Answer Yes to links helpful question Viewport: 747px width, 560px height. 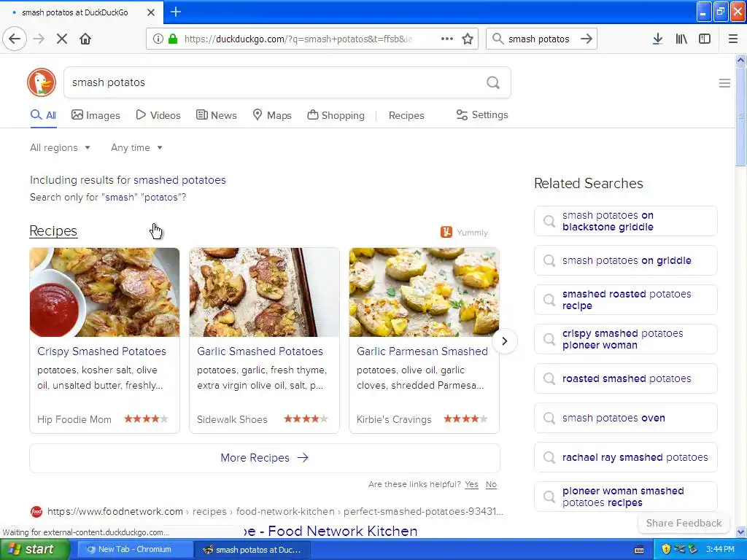pyautogui.click(x=471, y=484)
